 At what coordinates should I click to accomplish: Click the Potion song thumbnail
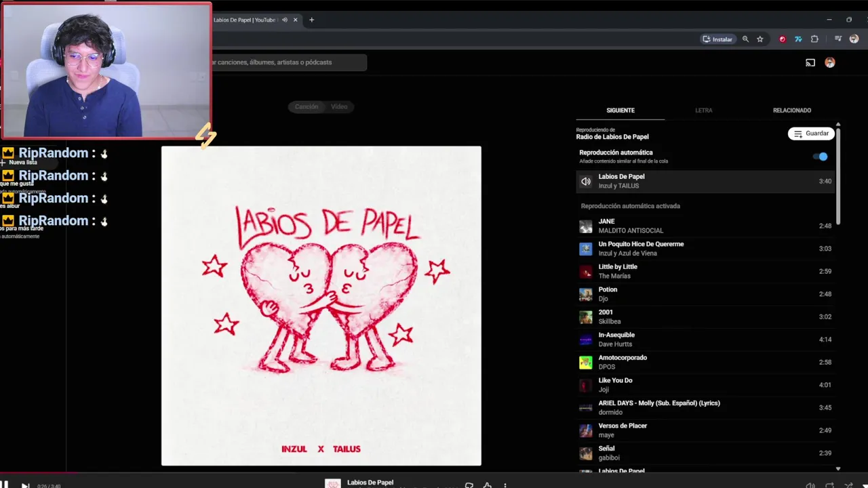[586, 294]
